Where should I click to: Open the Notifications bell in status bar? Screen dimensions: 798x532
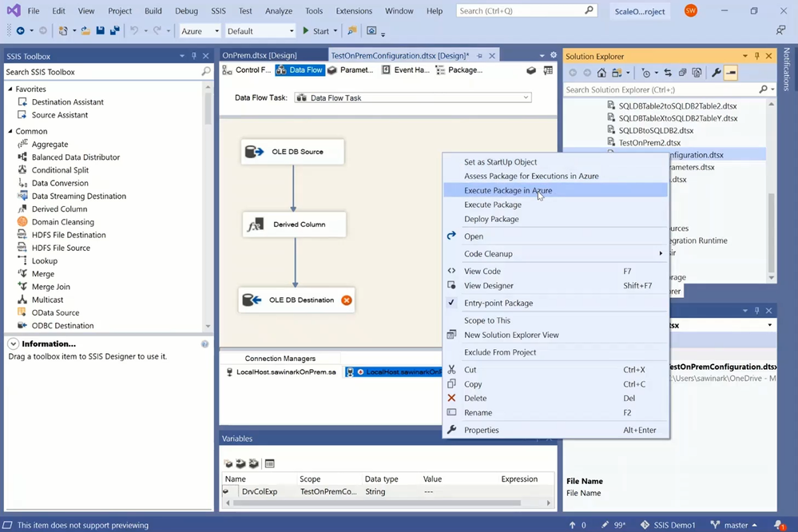(779, 525)
